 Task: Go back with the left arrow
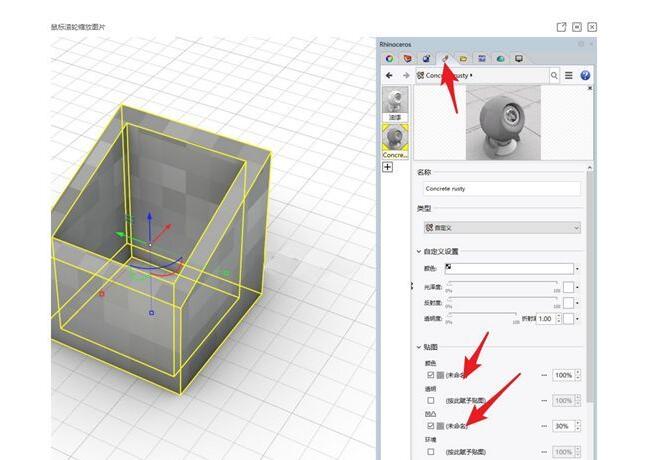pos(389,75)
